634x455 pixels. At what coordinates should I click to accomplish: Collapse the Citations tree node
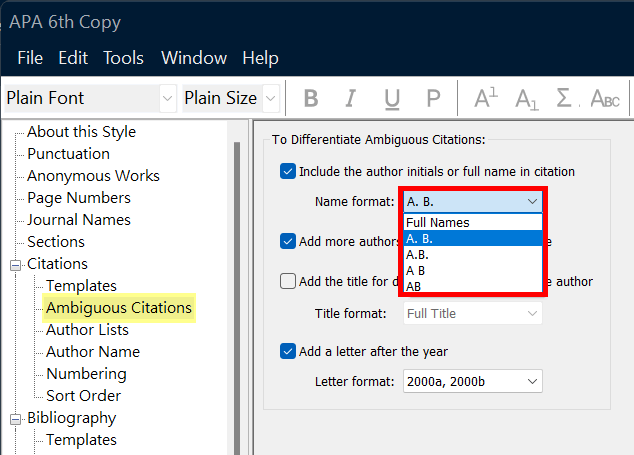tap(15, 265)
